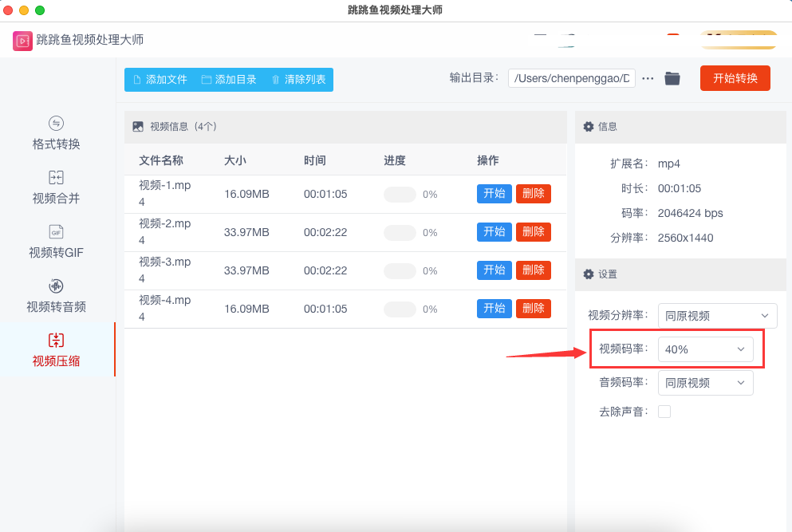This screenshot has width=792, height=532.
Task: Click the green maximize window button
Action: [40, 10]
